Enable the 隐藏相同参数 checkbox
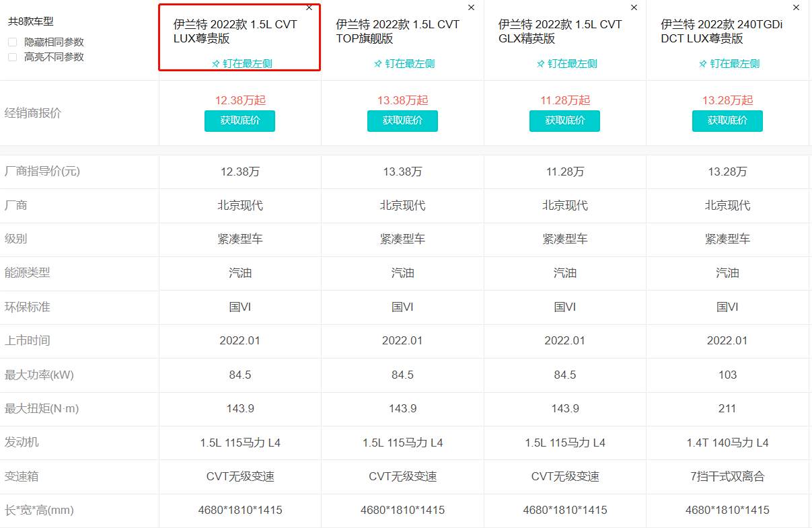812x528 pixels. click(13, 42)
